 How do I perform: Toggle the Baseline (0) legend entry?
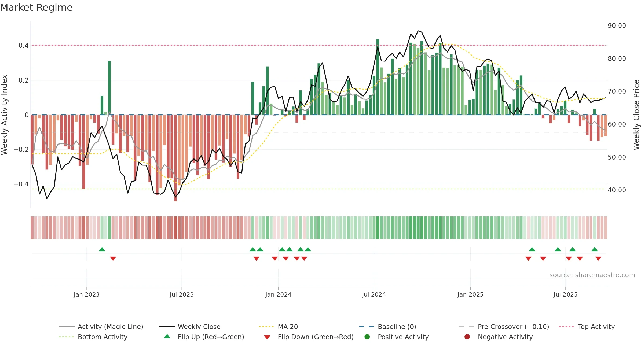coord(387,327)
